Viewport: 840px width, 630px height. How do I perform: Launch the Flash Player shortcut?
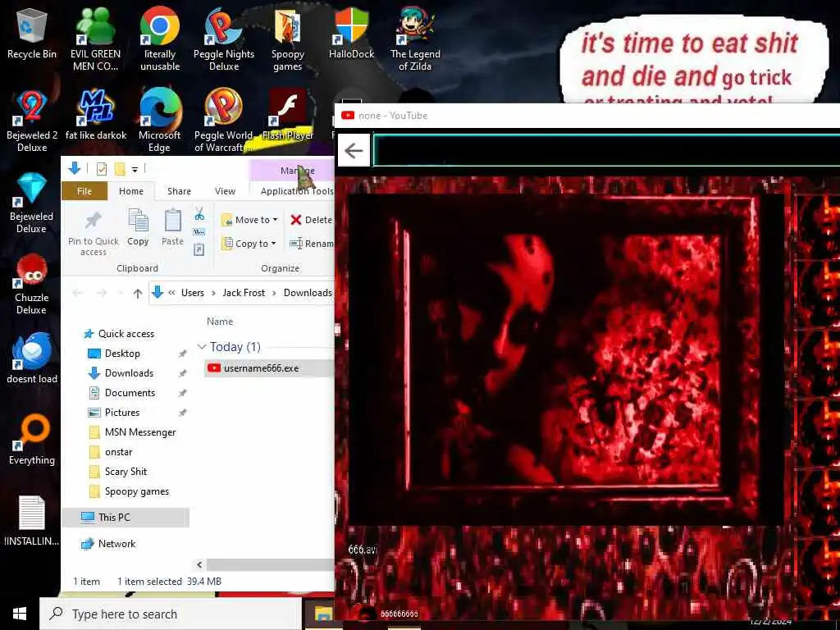point(288,115)
